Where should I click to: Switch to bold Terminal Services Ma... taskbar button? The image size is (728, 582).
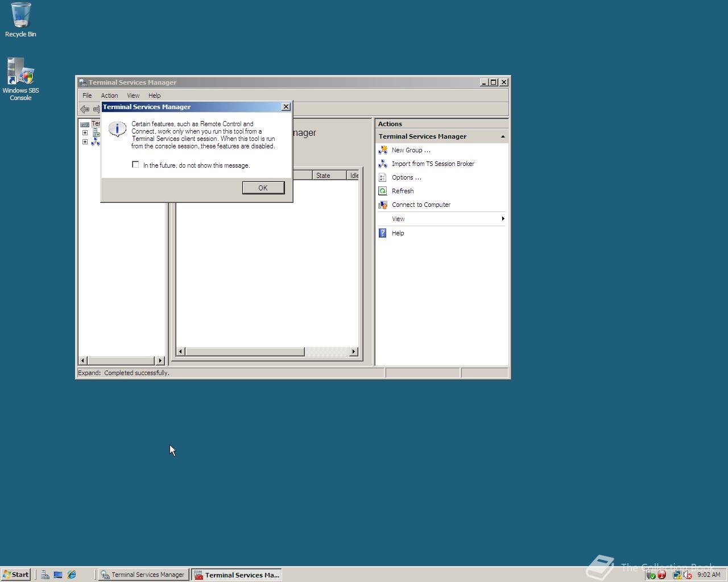coord(237,575)
